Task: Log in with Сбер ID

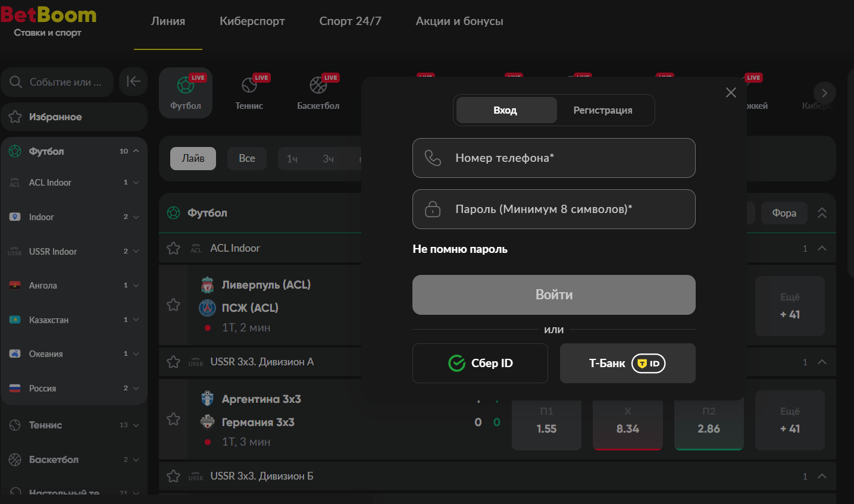Action: (x=480, y=363)
